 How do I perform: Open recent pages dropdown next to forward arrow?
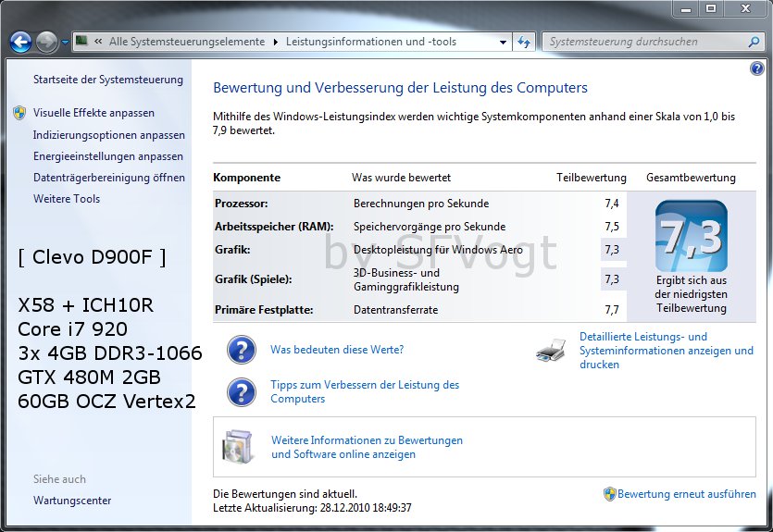(x=65, y=43)
